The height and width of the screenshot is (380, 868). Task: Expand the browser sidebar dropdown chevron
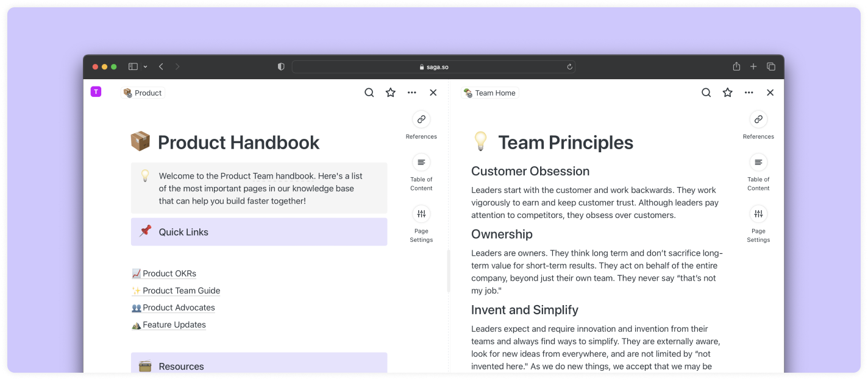(x=145, y=67)
